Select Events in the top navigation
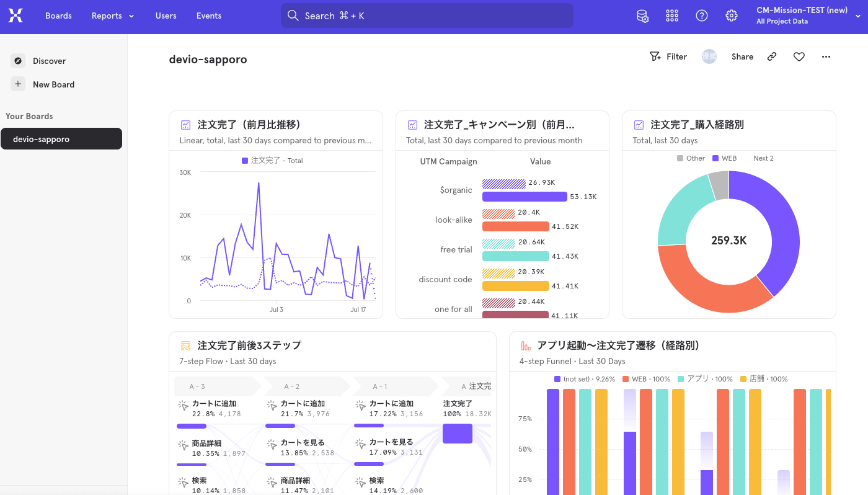 [208, 16]
